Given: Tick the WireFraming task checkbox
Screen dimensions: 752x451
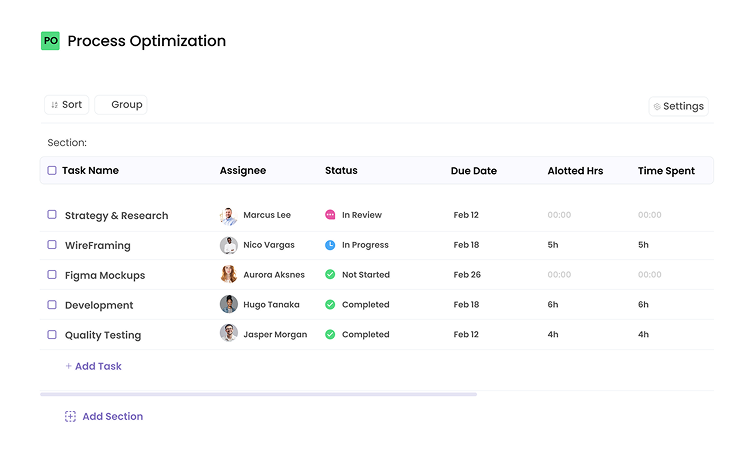Looking at the screenshot, I should click(52, 245).
